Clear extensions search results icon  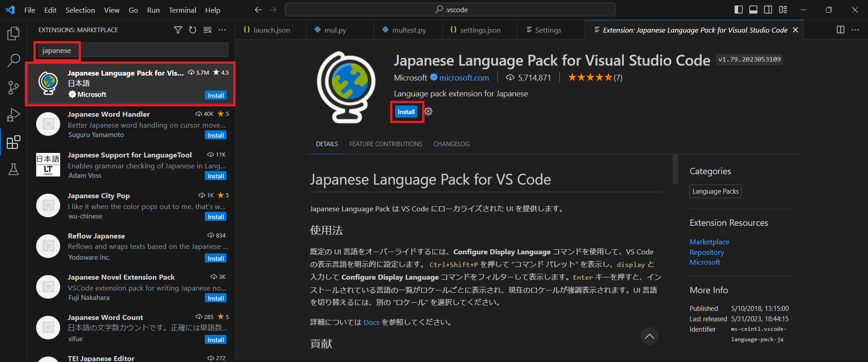tap(208, 30)
